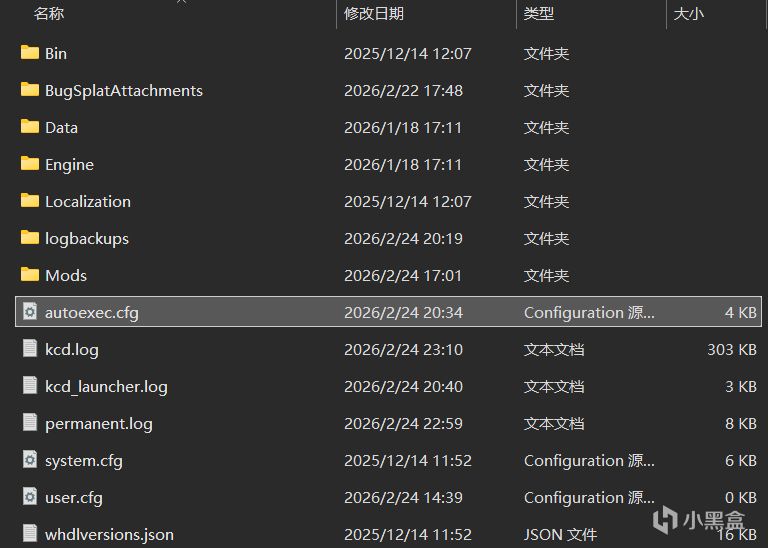Click the 类型 column header
Screen dimensions: 768x548
click(x=538, y=13)
